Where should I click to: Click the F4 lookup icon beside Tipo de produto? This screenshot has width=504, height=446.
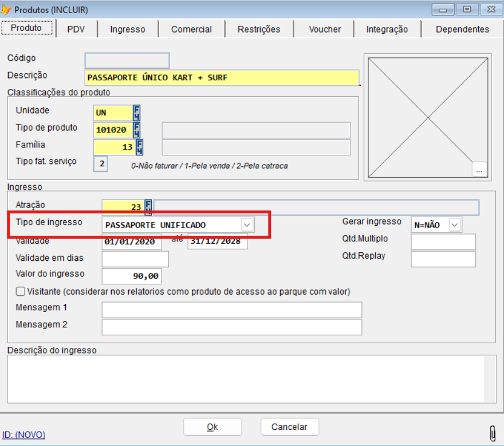136,130
